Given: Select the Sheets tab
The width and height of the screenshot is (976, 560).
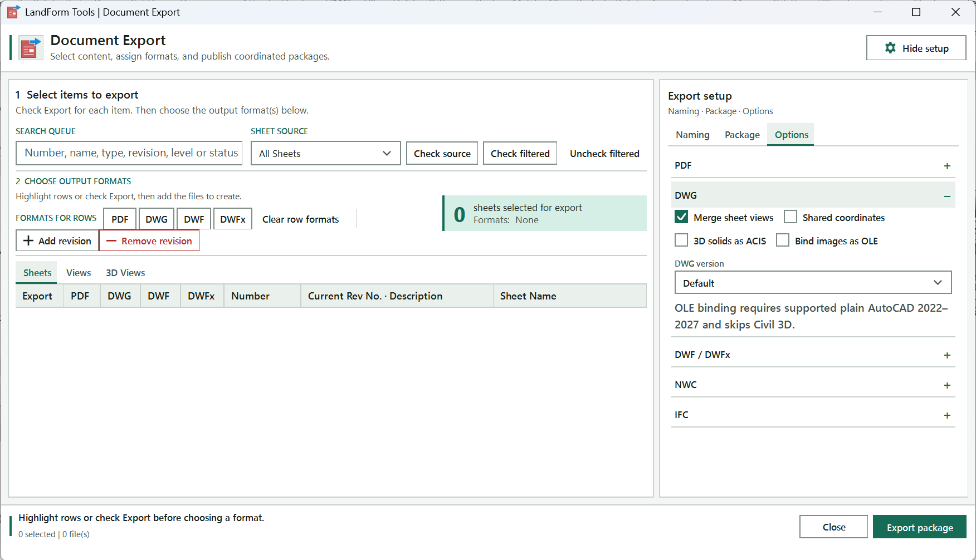Looking at the screenshot, I should click(37, 273).
